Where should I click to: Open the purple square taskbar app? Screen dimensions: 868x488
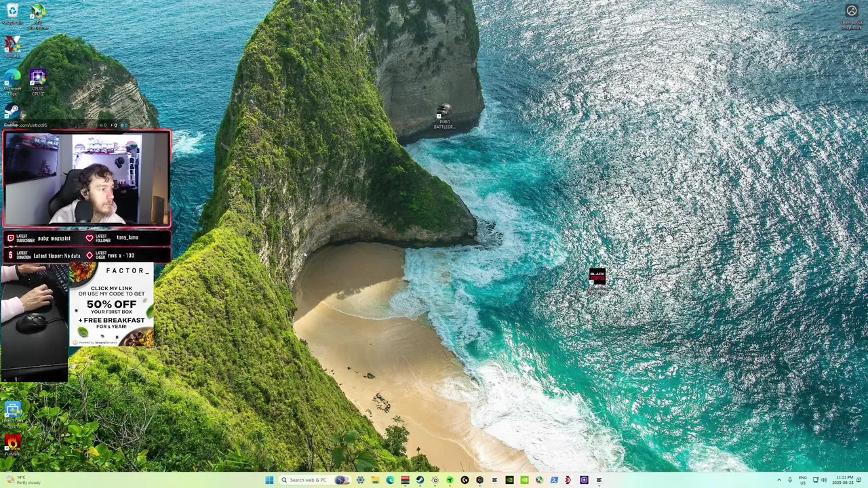tap(584, 480)
